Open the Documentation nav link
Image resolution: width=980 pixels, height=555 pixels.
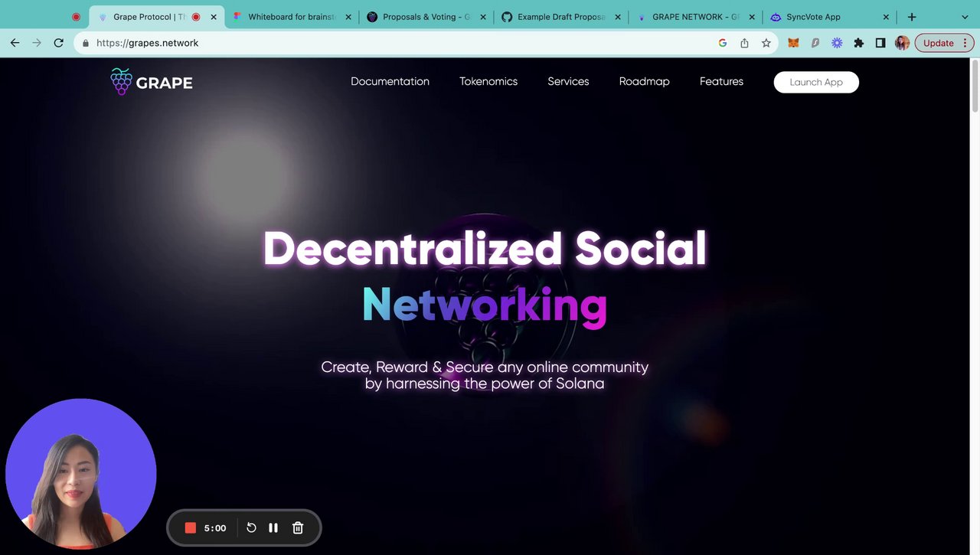point(390,81)
